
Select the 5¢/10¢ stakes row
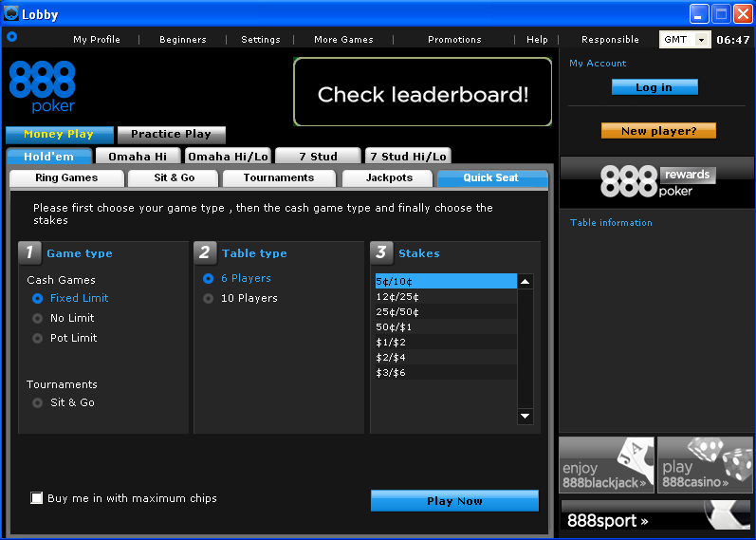[x=446, y=281]
